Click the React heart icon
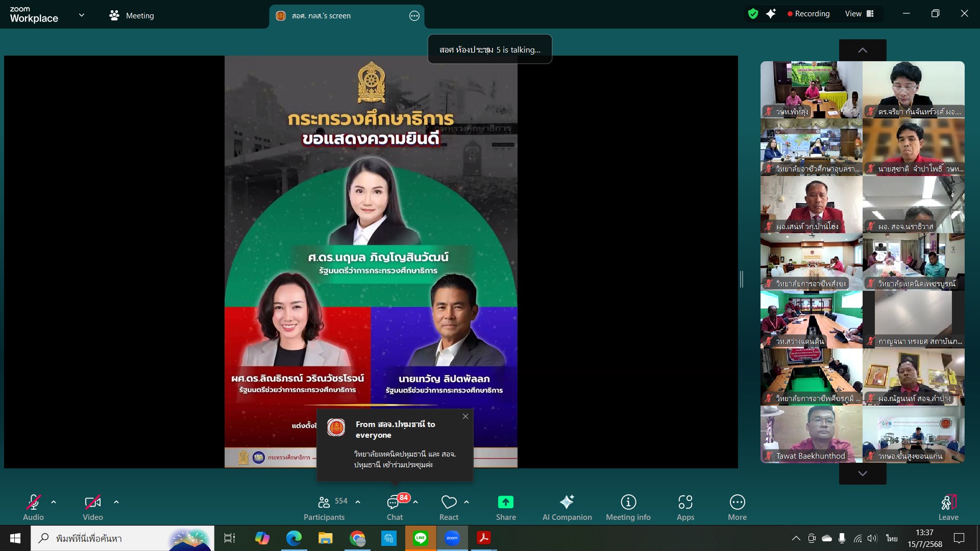This screenshot has width=980, height=551. click(449, 503)
